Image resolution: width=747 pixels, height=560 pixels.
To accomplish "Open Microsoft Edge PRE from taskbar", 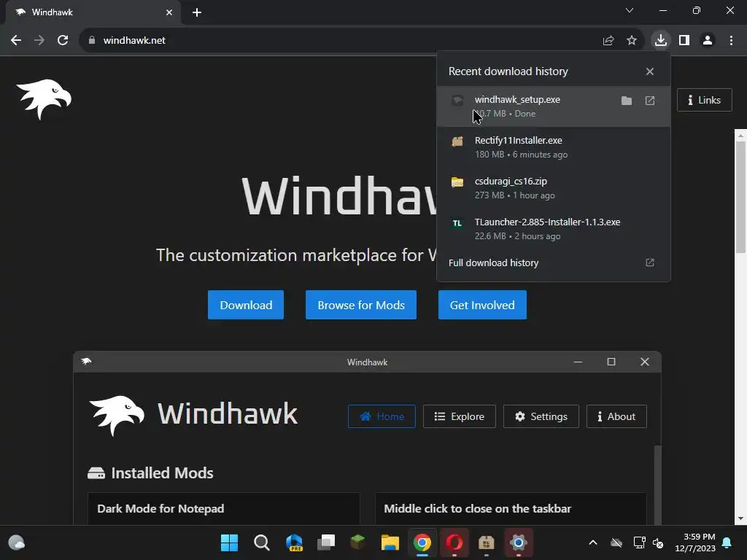I will coord(294,542).
